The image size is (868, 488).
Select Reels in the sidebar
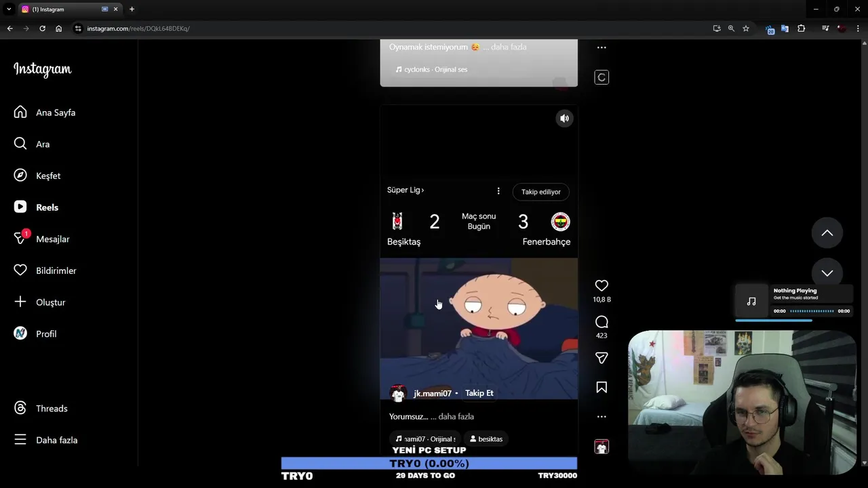pos(36,207)
